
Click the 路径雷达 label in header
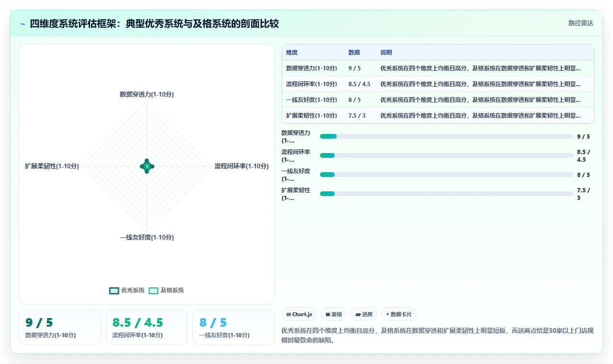point(580,23)
